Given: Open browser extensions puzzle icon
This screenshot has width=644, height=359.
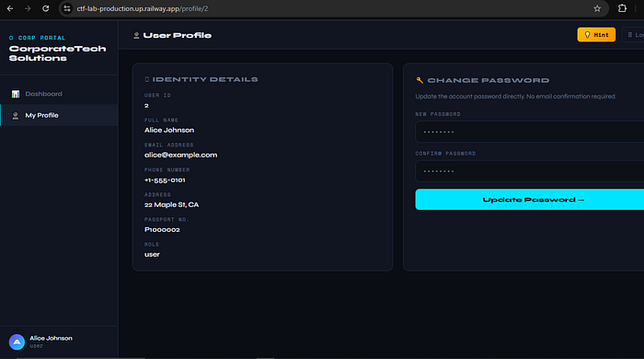Looking at the screenshot, I should 622,8.
